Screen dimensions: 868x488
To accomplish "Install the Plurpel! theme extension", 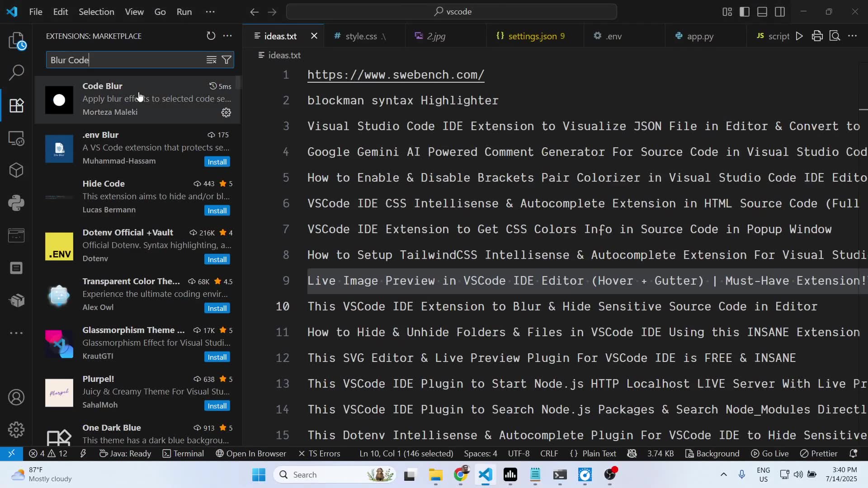I will [217, 406].
